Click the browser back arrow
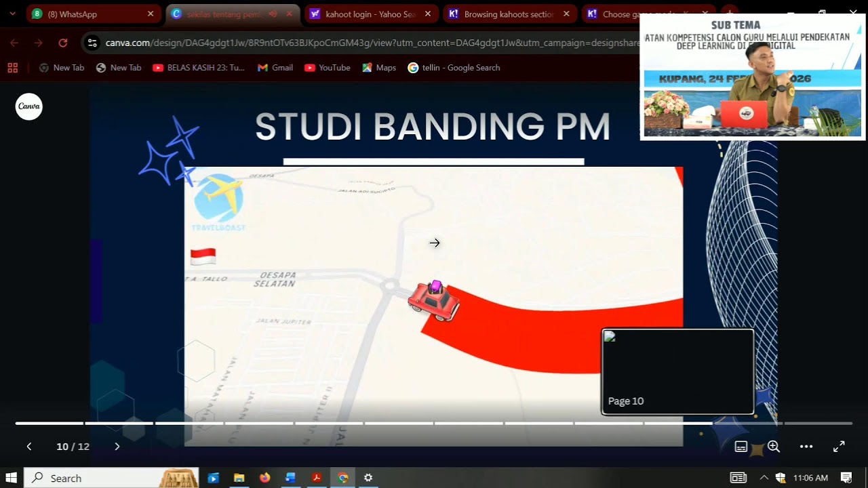This screenshot has width=868, height=488. (x=14, y=43)
